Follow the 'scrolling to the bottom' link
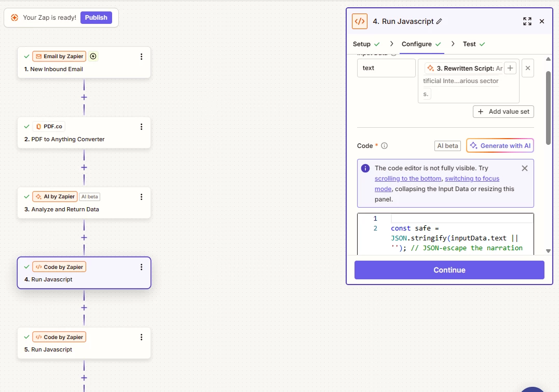The image size is (559, 392). pyautogui.click(x=408, y=178)
